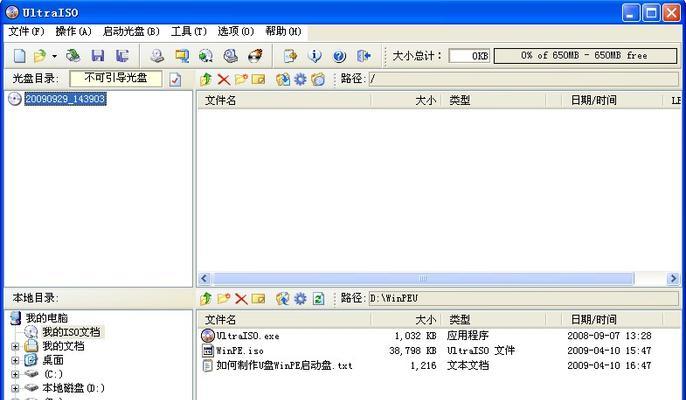The height and width of the screenshot is (400, 686).
Task: Open the 操作(A) menu
Action: pos(73,32)
